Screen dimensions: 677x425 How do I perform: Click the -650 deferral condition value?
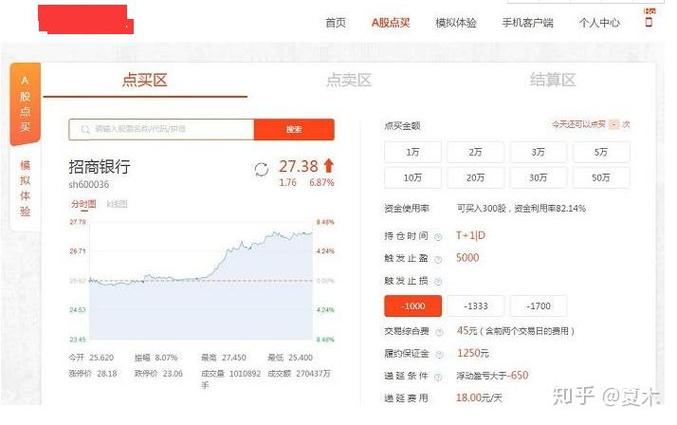coord(518,375)
